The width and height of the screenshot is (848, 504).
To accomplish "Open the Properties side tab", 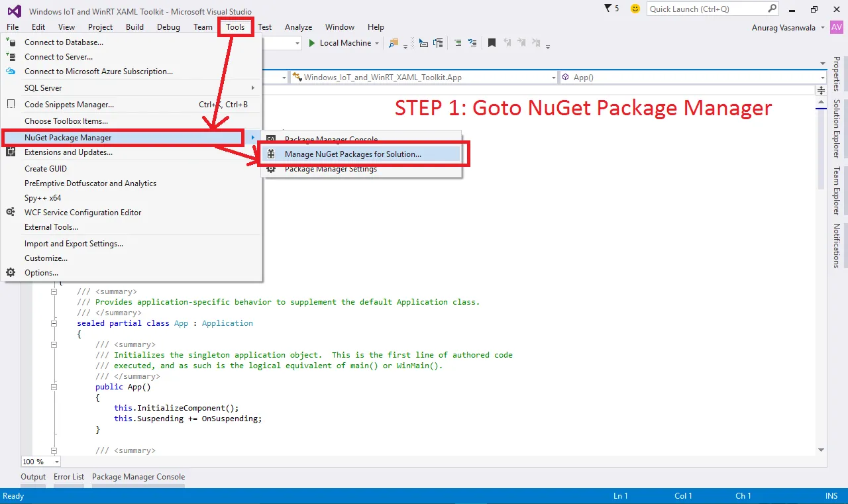I will point(837,74).
